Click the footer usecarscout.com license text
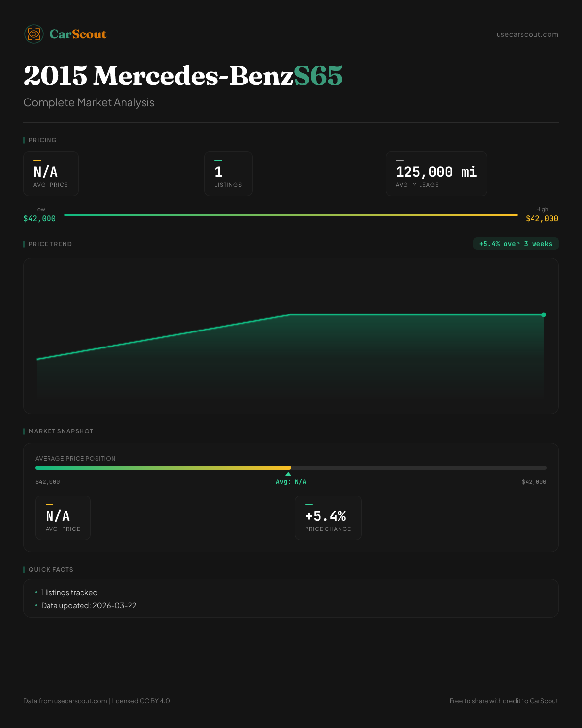This screenshot has height=728, width=582. click(x=97, y=701)
